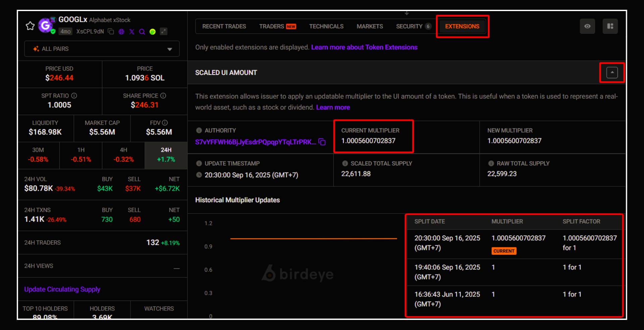Click the expand arrows icon beside token links
Viewport: 644px width, 330px height.
tap(163, 32)
